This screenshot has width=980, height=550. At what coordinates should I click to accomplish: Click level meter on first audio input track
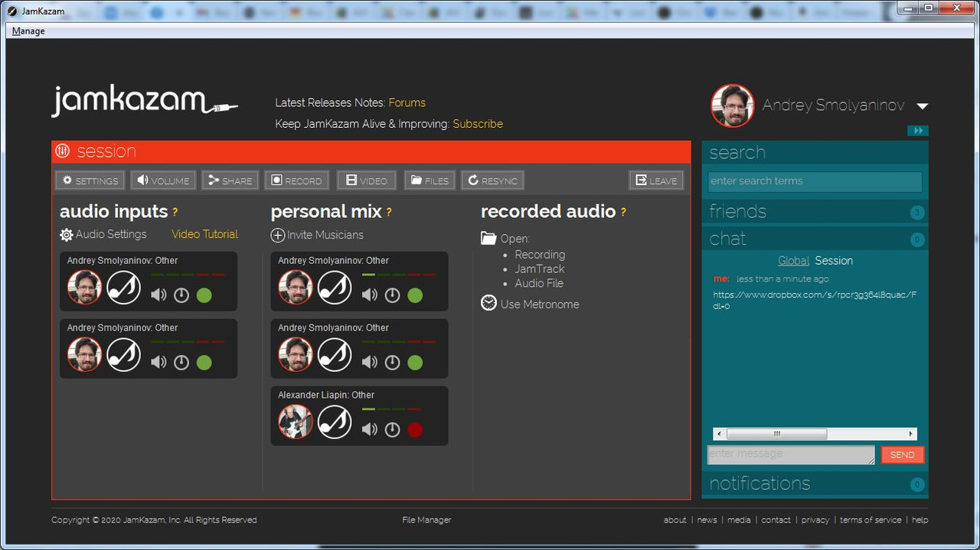click(x=188, y=275)
